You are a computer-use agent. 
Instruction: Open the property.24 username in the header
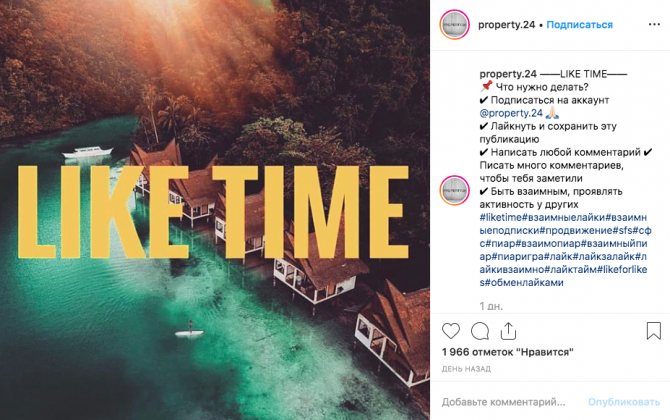pyautogui.click(x=506, y=25)
